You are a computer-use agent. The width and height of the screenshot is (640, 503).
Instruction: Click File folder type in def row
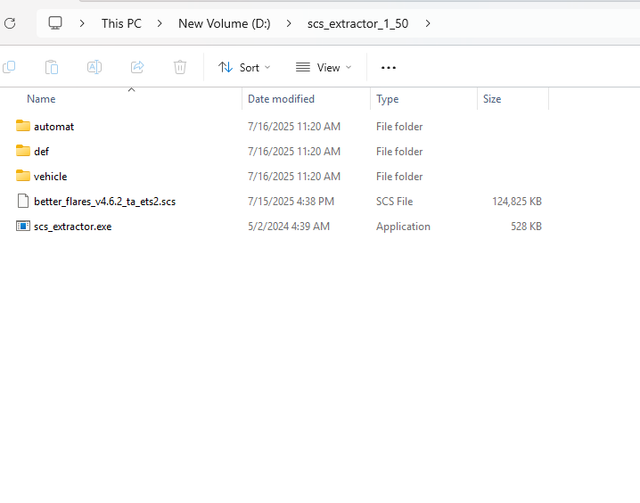(x=399, y=151)
